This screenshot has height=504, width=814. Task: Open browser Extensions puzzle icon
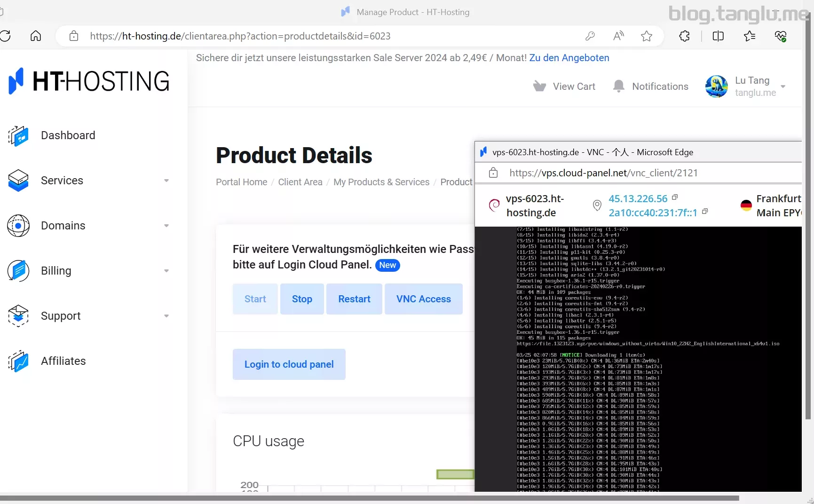click(684, 36)
